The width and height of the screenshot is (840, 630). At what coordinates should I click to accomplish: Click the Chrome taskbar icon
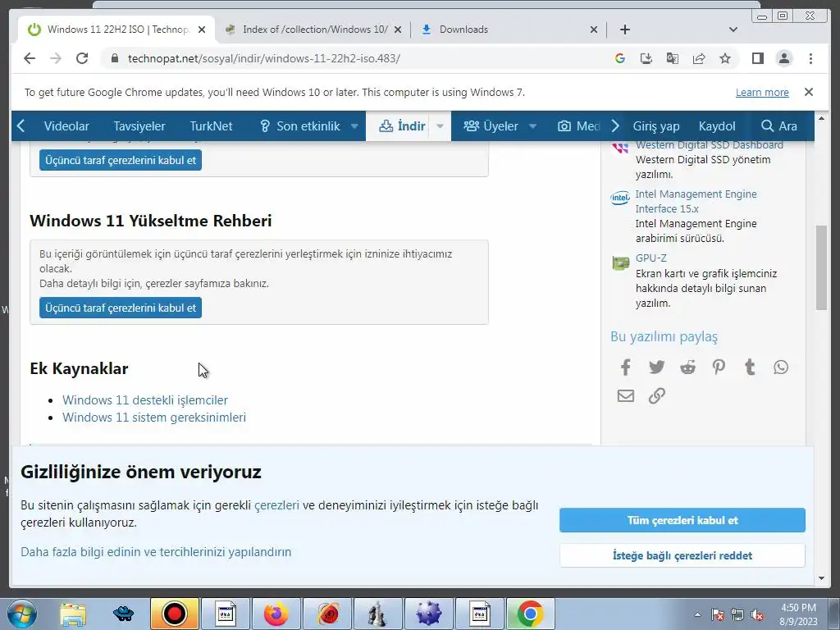tap(530, 614)
